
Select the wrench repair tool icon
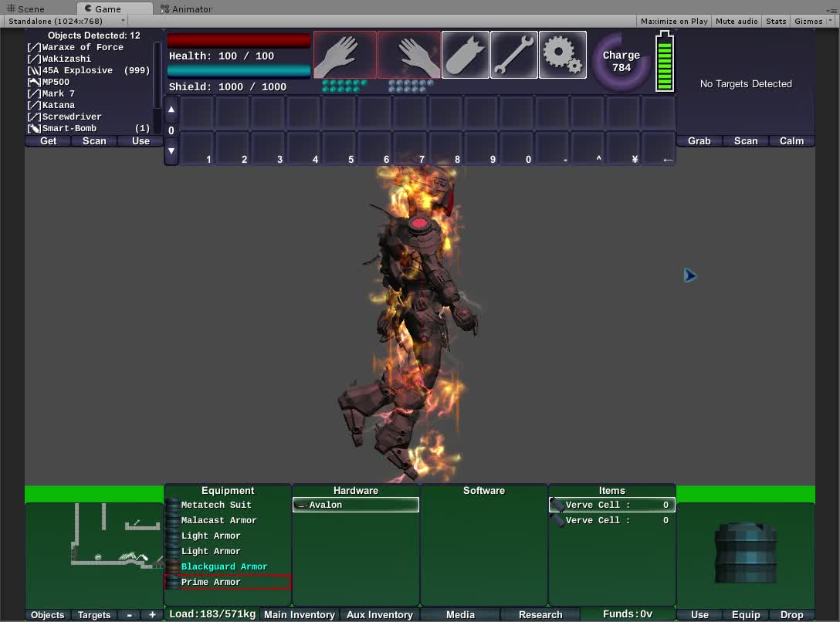click(x=514, y=54)
